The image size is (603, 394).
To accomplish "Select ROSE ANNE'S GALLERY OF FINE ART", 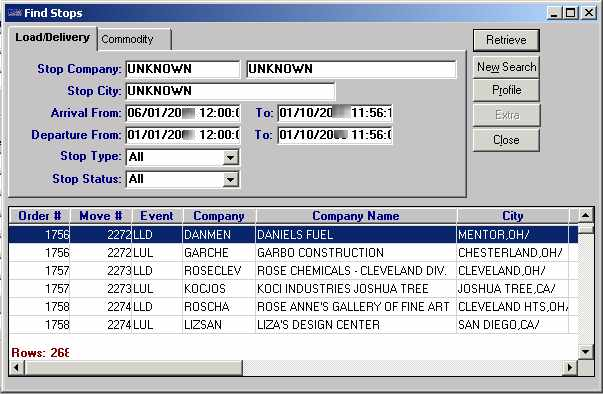I will tap(293, 307).
